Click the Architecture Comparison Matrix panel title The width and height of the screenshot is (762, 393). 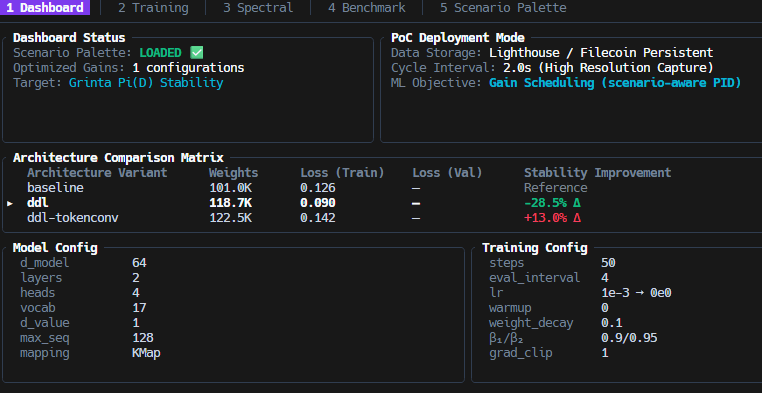(118, 158)
